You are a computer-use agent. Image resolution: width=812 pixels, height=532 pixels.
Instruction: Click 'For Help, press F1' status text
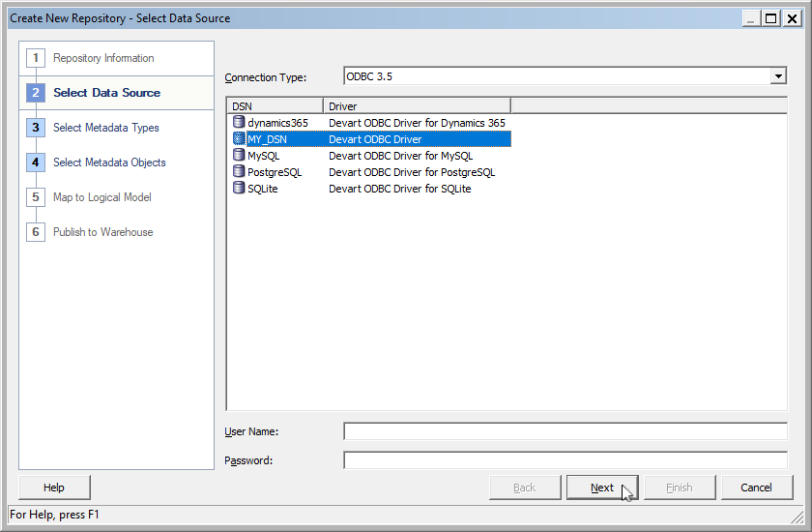coord(54,515)
